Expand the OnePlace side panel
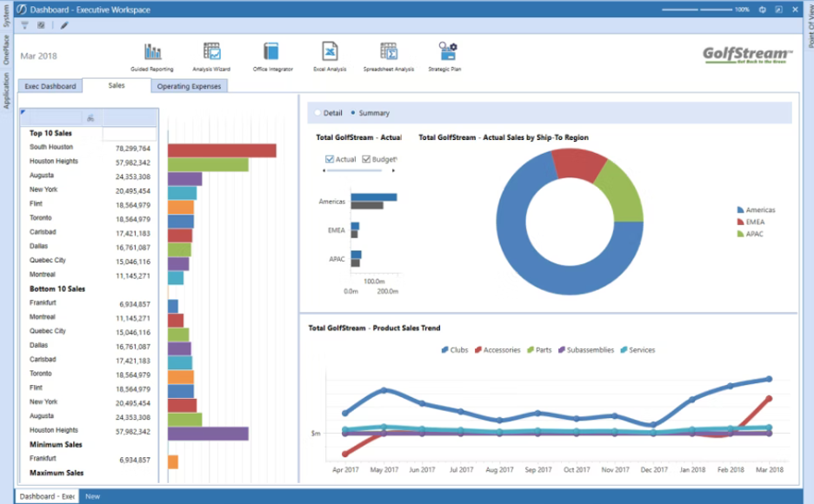This screenshot has height=504, width=814. pos(6,50)
